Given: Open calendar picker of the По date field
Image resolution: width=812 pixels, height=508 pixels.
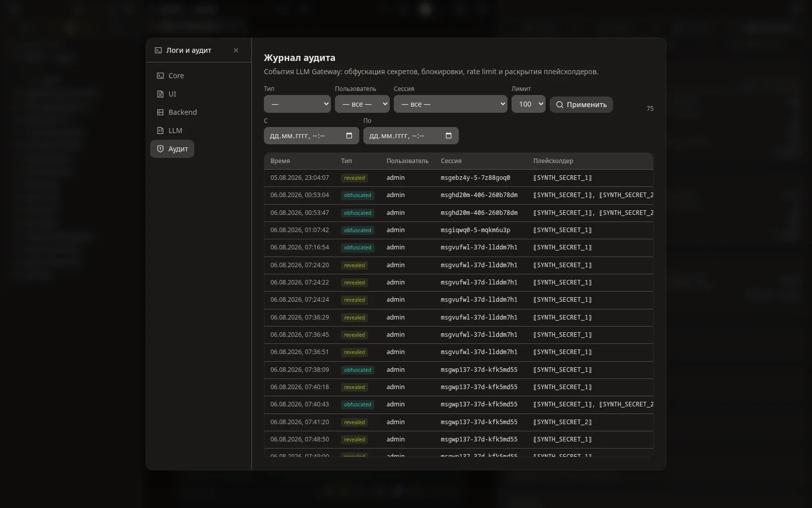Looking at the screenshot, I should coord(449,136).
